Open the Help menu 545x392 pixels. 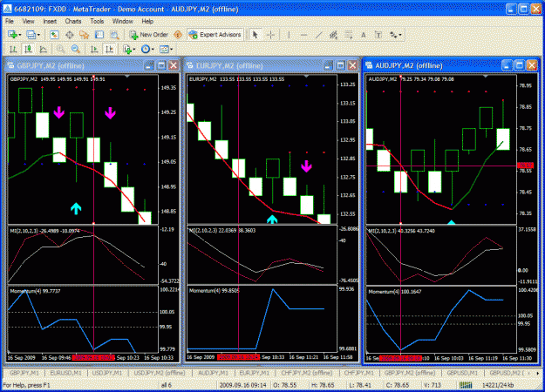(147, 21)
